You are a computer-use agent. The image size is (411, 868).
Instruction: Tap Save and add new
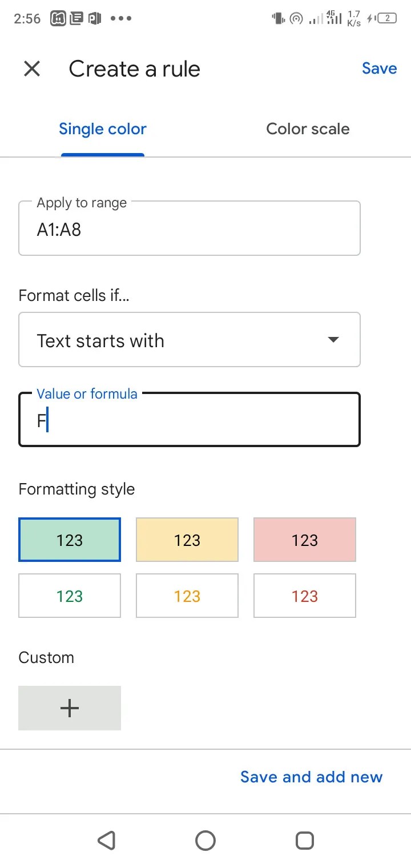click(x=311, y=777)
